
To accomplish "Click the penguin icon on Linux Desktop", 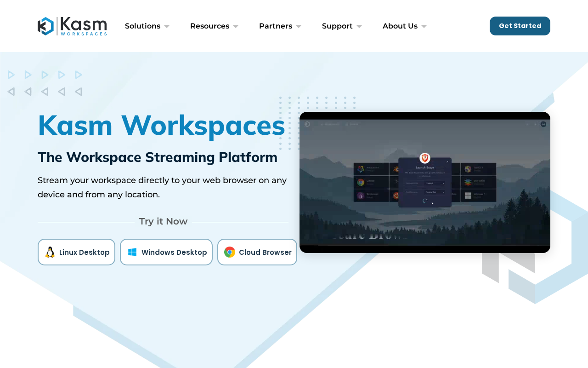I will (x=50, y=252).
